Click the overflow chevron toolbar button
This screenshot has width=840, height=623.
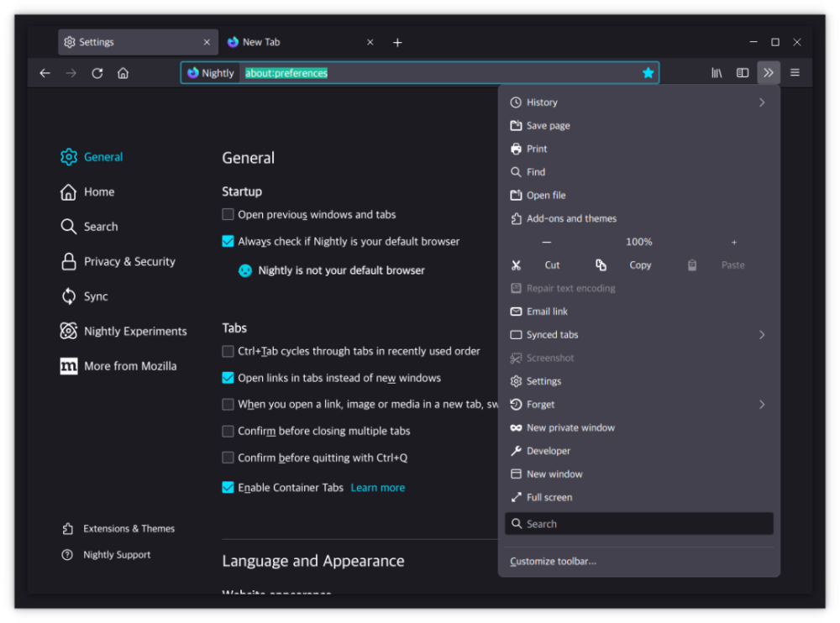point(769,73)
